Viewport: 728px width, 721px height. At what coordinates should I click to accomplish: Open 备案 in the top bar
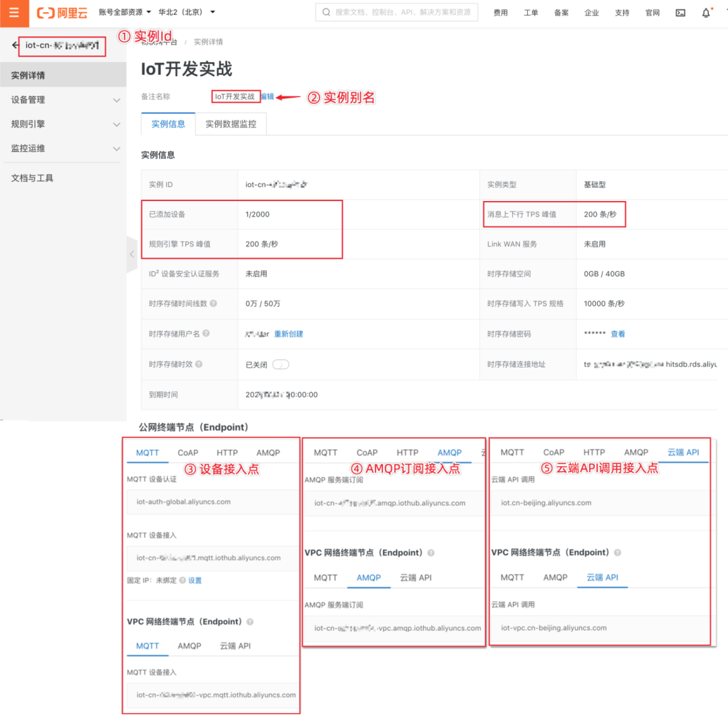(562, 13)
